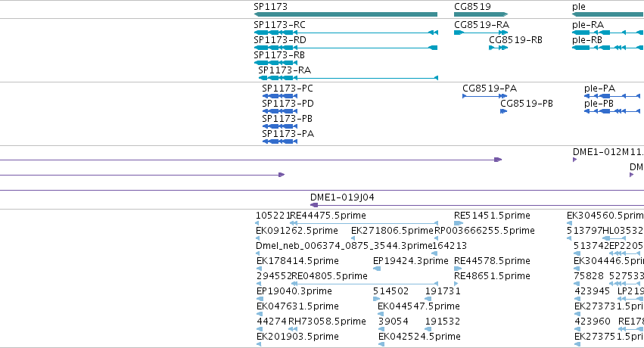The height and width of the screenshot is (348, 644).
Task: Click the ple gene bar
Action: [608, 14]
